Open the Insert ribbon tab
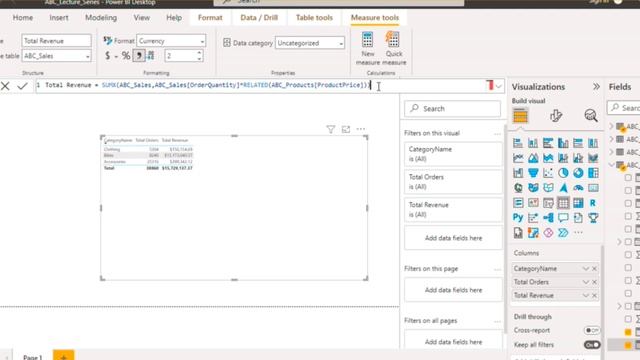Screen dimensions: 640x360 pyautogui.click(x=59, y=18)
